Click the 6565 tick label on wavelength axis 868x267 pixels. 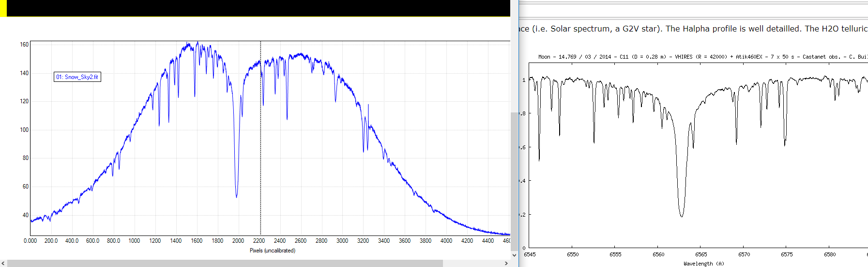click(701, 254)
